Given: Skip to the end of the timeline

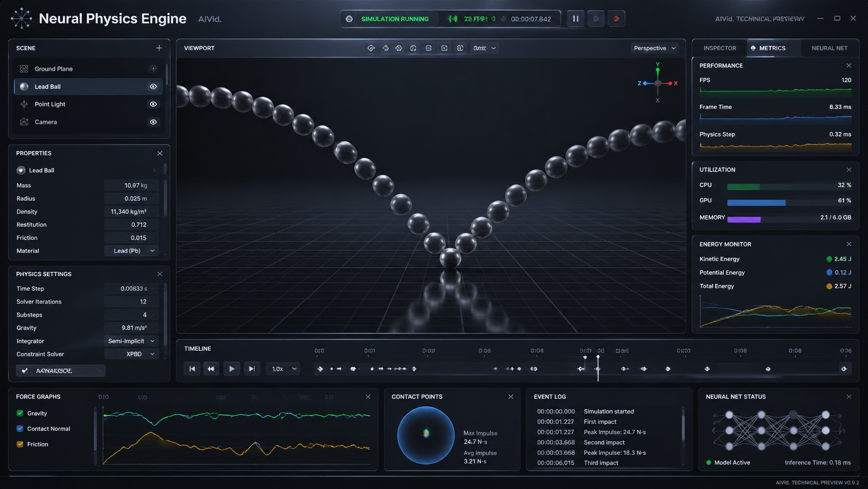Looking at the screenshot, I should 252,369.
